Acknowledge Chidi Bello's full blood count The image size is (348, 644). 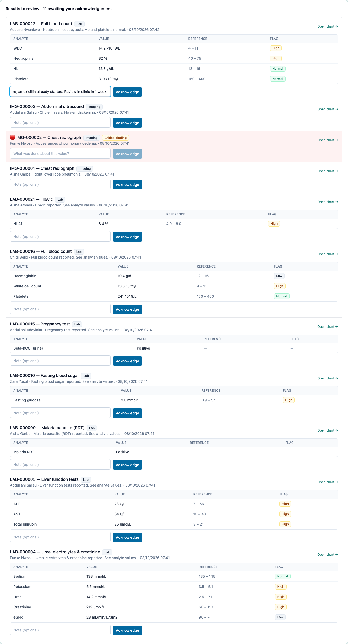(127, 309)
